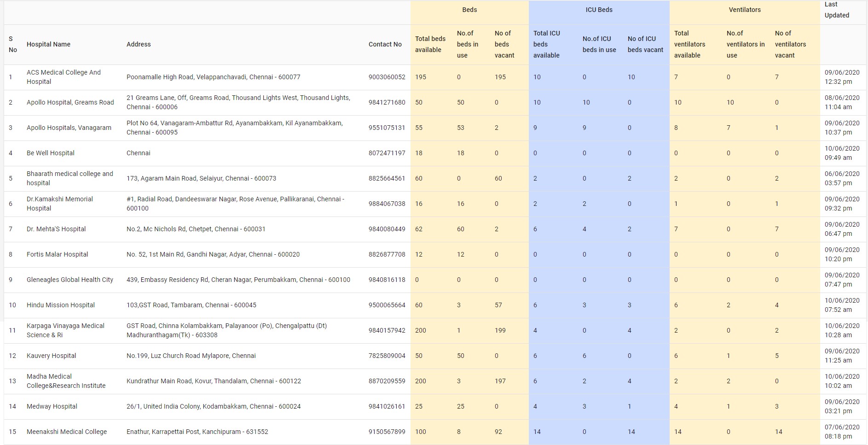Click the Mc Nichols Rd, Chetpet address
Image resolution: width=868 pixels, height=445 pixels.
point(196,229)
